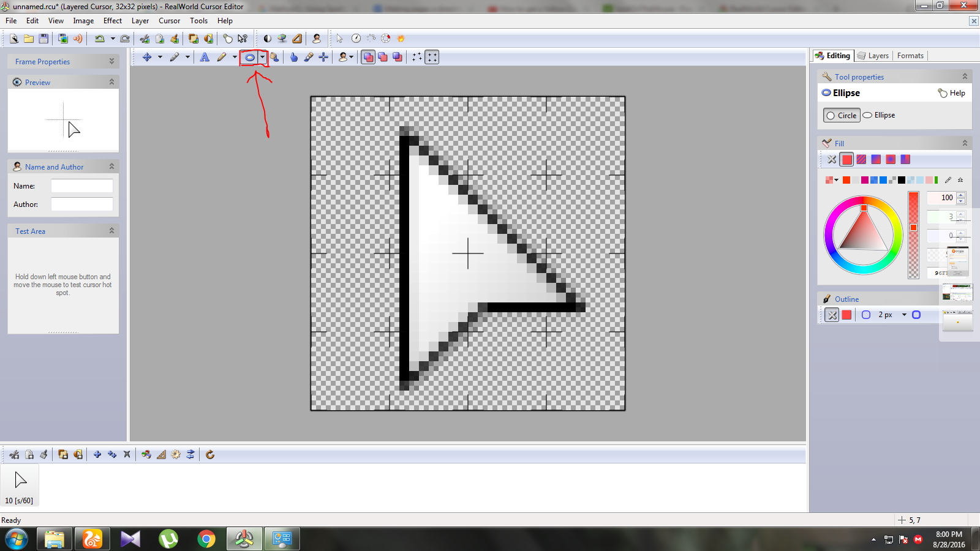
Task: Select the Text tool
Action: tap(205, 57)
